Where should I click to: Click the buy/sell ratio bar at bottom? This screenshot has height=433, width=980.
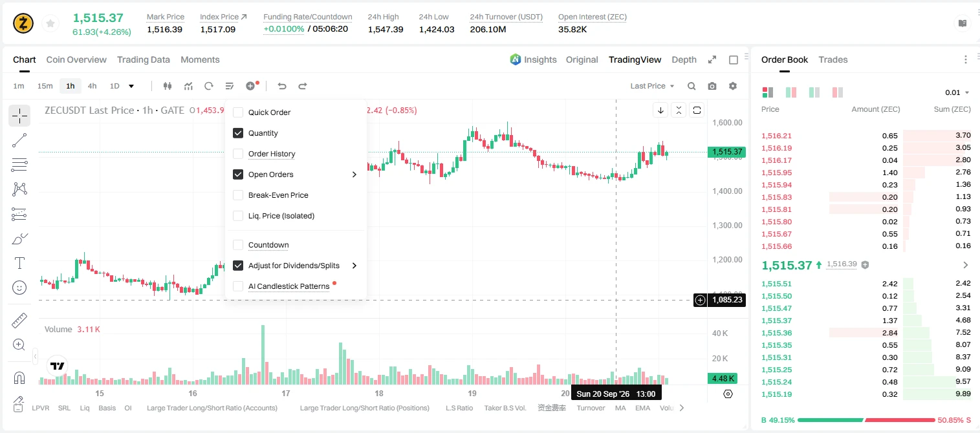coord(866,420)
